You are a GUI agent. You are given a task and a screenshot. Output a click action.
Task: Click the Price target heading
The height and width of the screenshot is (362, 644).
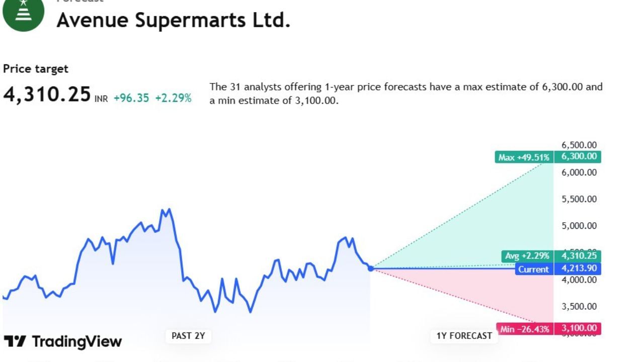click(35, 69)
